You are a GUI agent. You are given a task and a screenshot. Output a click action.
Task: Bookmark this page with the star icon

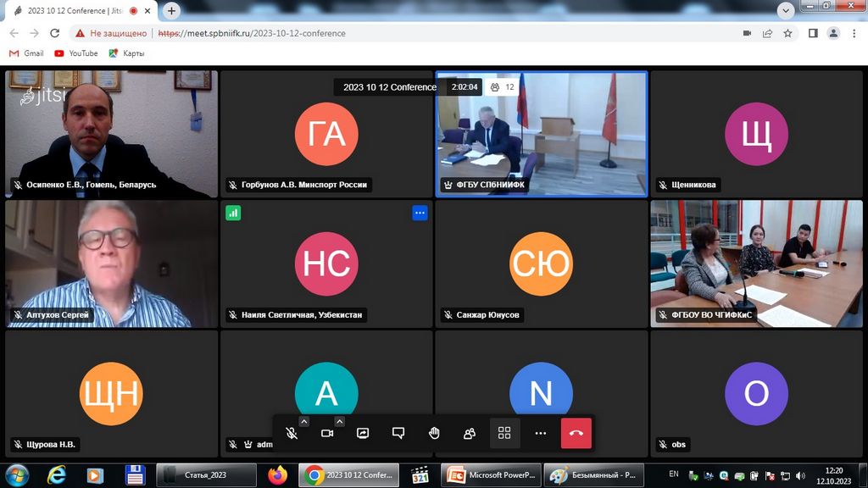coord(787,33)
